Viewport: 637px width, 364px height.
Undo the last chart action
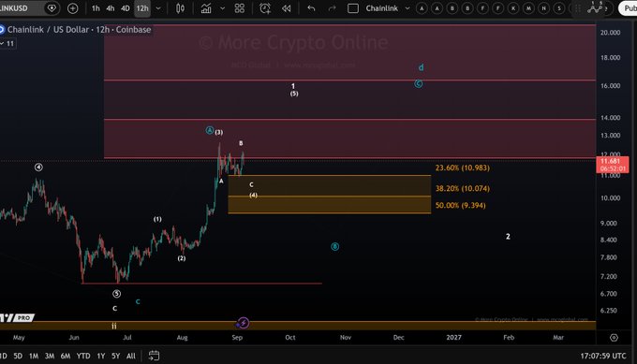point(311,8)
